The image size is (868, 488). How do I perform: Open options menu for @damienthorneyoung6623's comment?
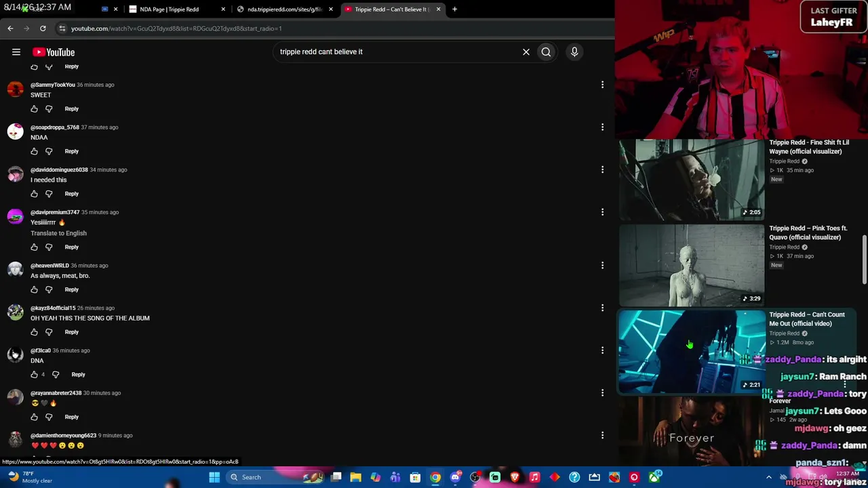pos(602,435)
